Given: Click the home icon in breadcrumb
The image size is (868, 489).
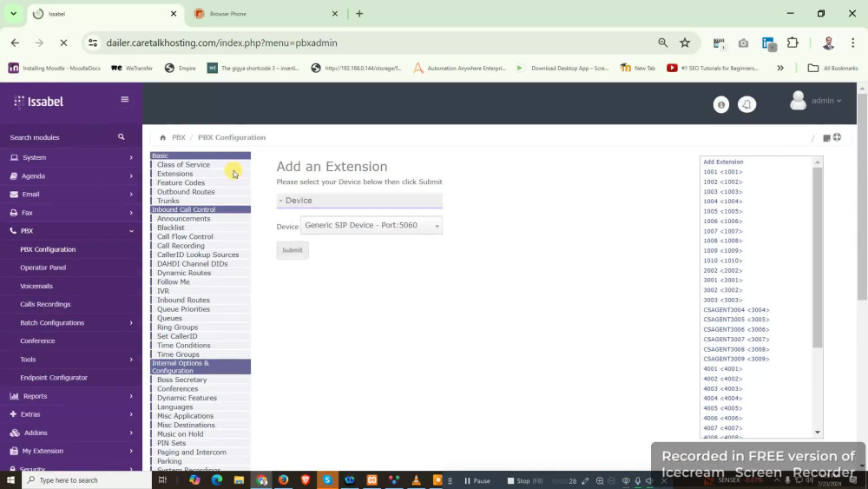Looking at the screenshot, I should click(x=163, y=137).
